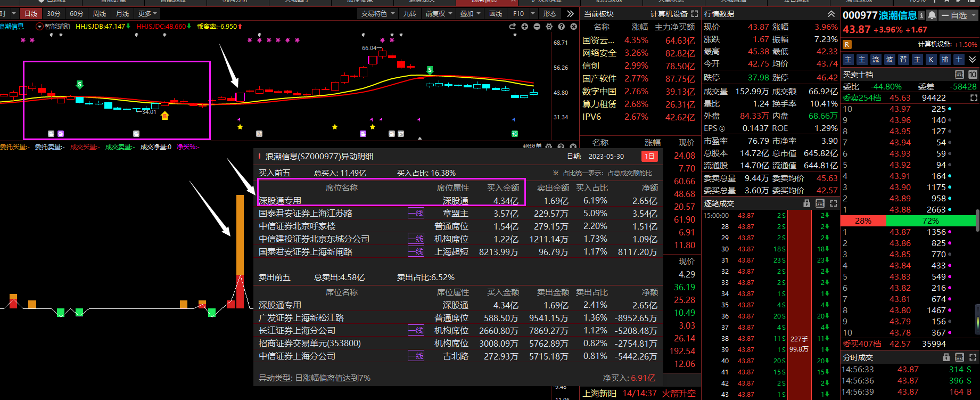Toggle lock icon in 分时成交 header
The width and height of the screenshot is (980, 400).
click(x=946, y=357)
